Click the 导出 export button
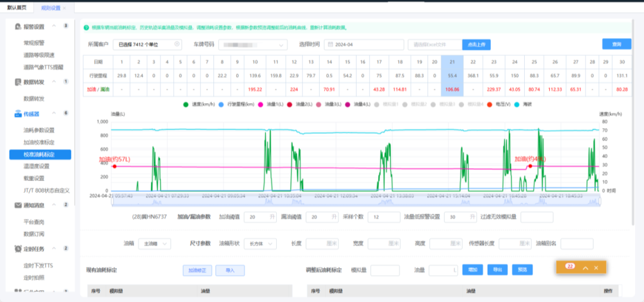The width and height of the screenshot is (644, 302). 497,270
